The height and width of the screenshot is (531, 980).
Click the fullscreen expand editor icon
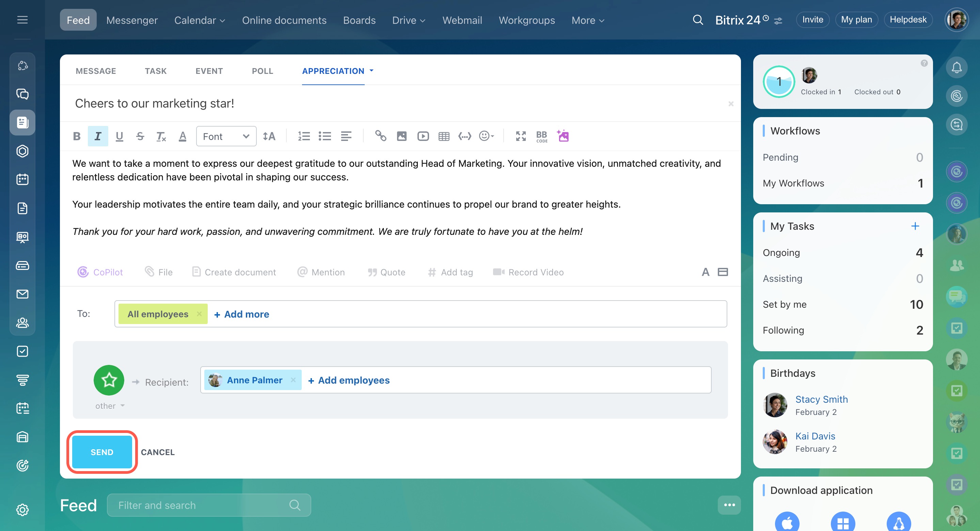[520, 136]
